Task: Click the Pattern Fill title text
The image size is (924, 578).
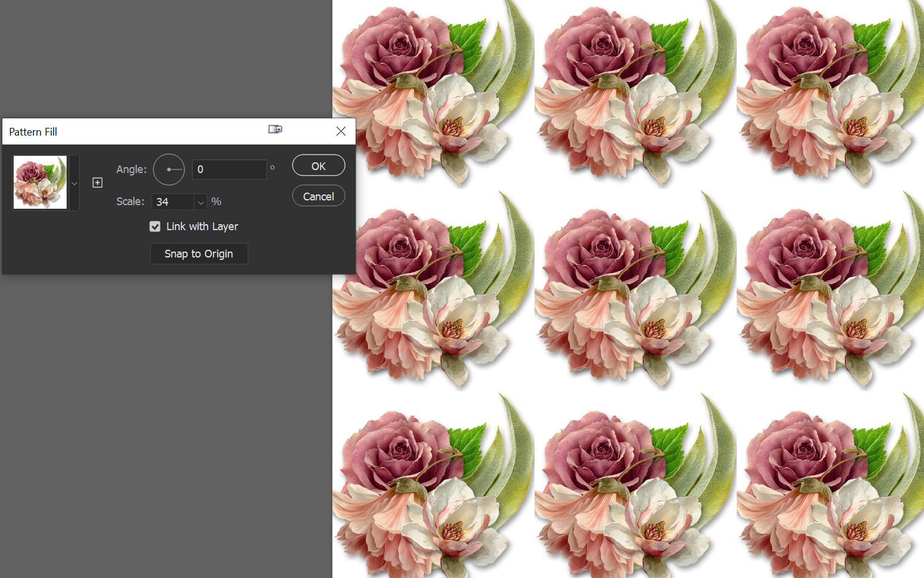Action: (x=33, y=132)
